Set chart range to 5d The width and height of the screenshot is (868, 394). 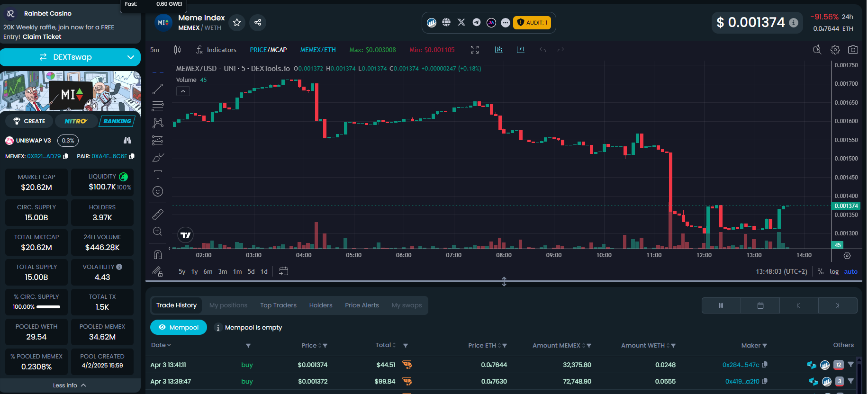pyautogui.click(x=251, y=271)
